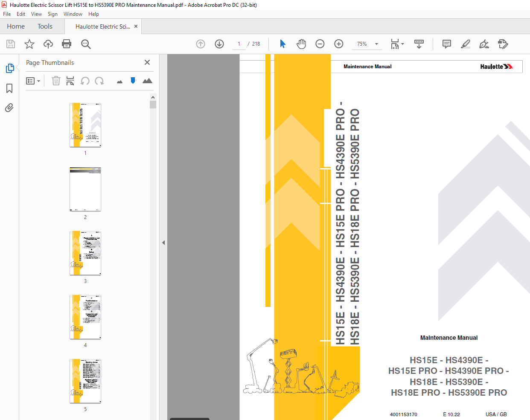Go to next page arrow
530x420 pixels.
(219, 44)
